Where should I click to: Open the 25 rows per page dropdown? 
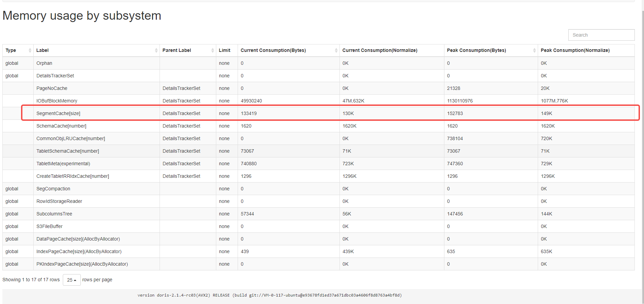click(x=72, y=280)
